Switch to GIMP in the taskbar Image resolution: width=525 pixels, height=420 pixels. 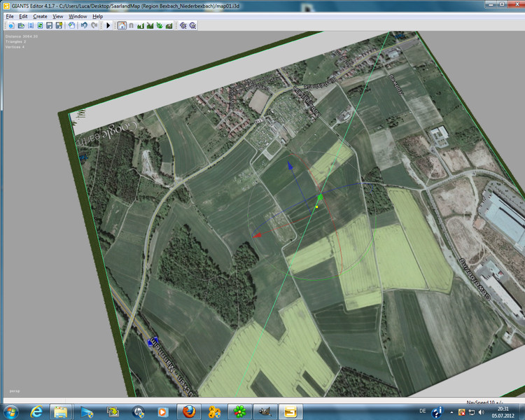click(x=265, y=412)
